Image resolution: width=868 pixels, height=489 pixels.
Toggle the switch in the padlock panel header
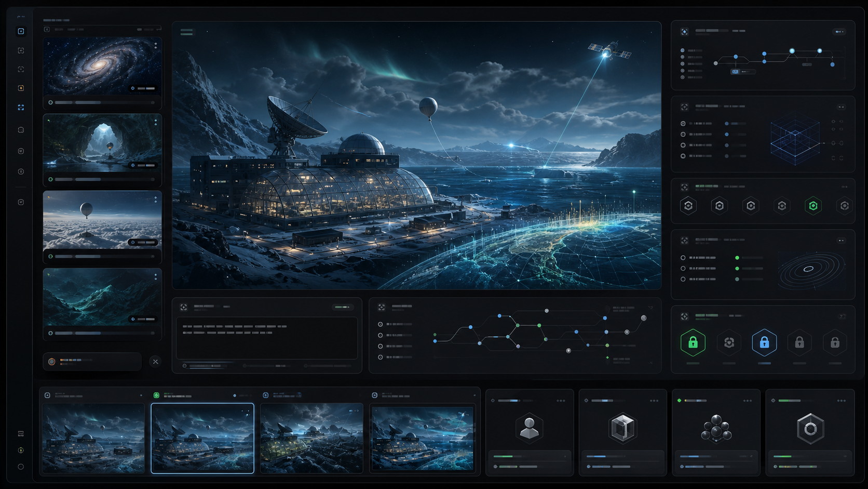(842, 316)
